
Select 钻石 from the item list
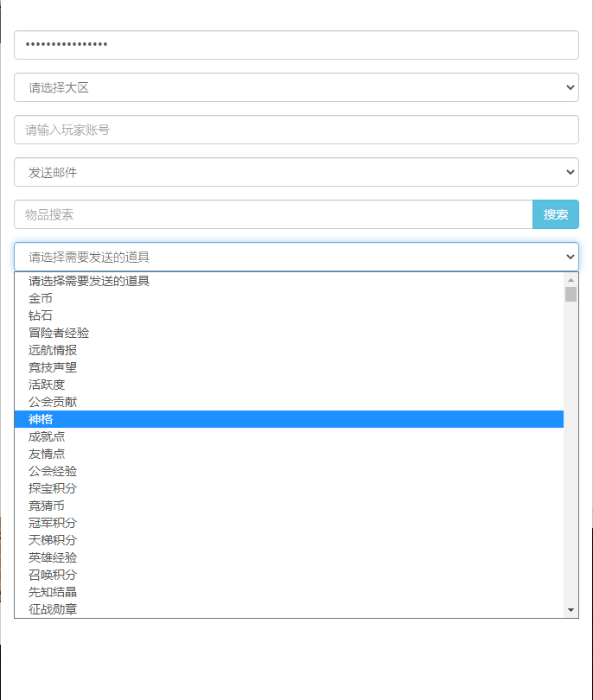41,315
